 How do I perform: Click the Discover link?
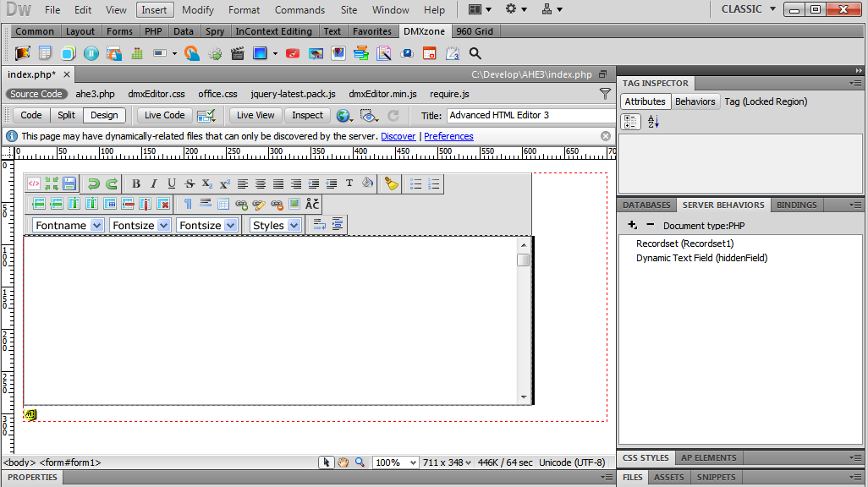point(398,136)
